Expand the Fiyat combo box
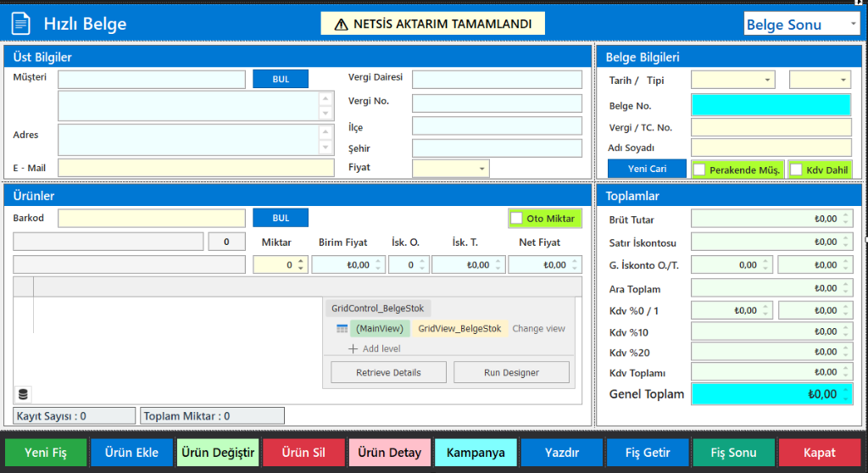 (x=481, y=169)
